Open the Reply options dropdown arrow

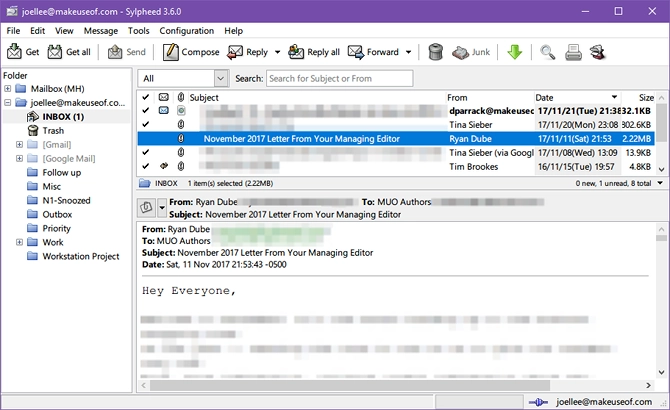(277, 52)
